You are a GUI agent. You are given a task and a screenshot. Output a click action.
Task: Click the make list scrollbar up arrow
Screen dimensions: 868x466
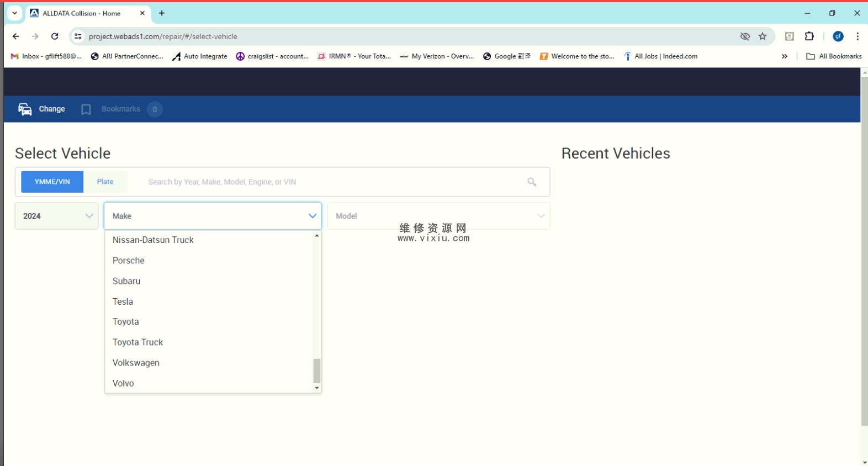pos(317,236)
